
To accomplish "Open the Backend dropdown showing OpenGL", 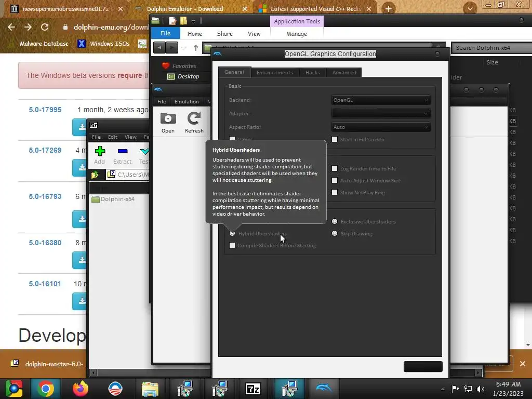I will click(x=381, y=100).
